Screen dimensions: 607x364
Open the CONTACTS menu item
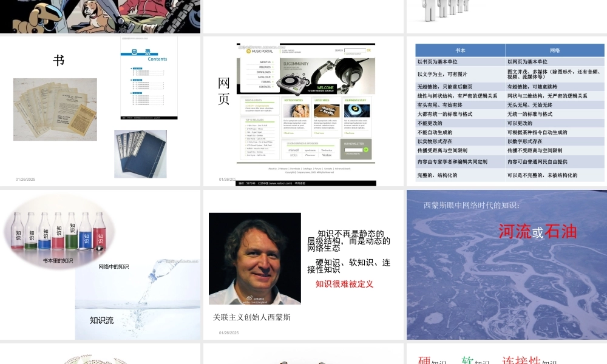265,87
